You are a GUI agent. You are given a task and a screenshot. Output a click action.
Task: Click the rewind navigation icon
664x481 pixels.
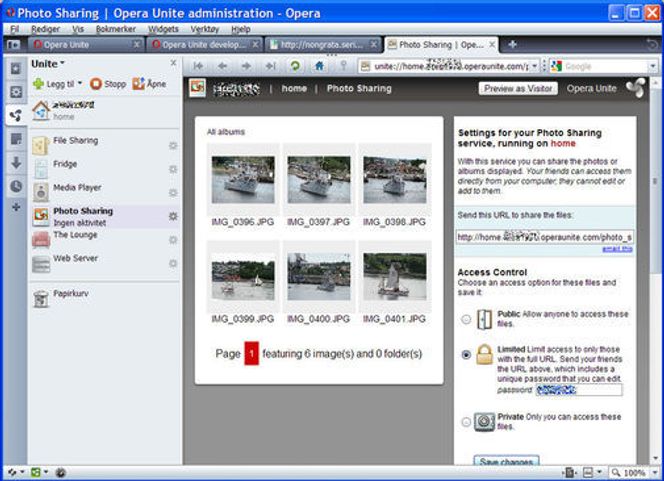tap(198, 66)
